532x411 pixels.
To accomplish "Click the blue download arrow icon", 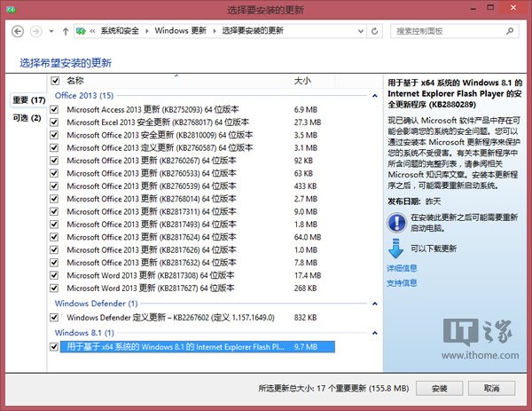I will pyautogui.click(x=395, y=249).
